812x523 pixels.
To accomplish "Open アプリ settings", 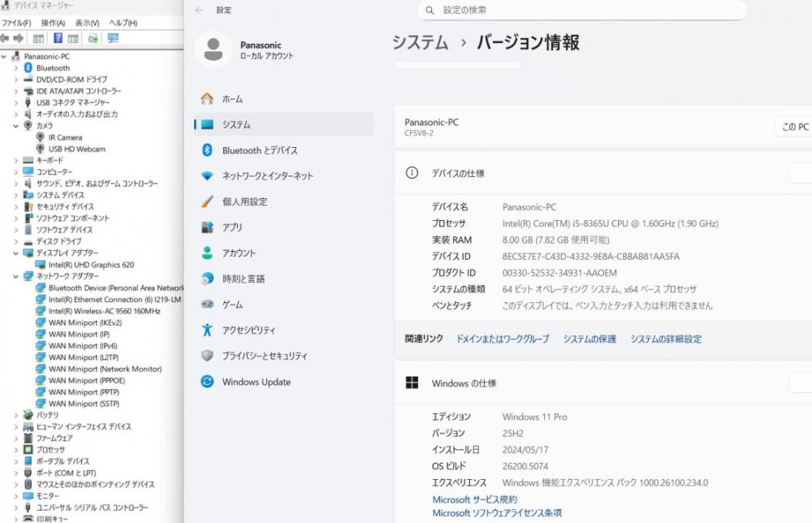I will (283, 227).
